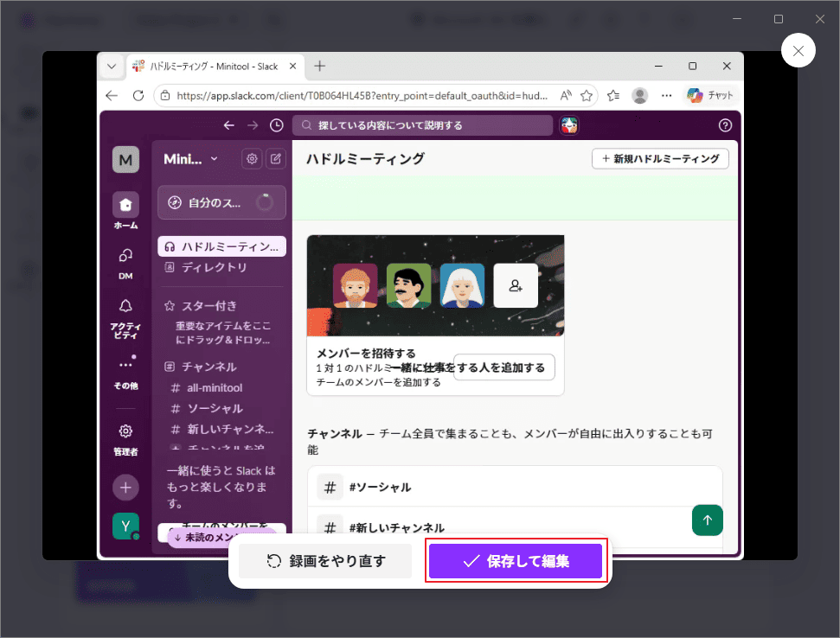Click 新規ハドルミーティング button
This screenshot has height=638, width=840.
[660, 158]
